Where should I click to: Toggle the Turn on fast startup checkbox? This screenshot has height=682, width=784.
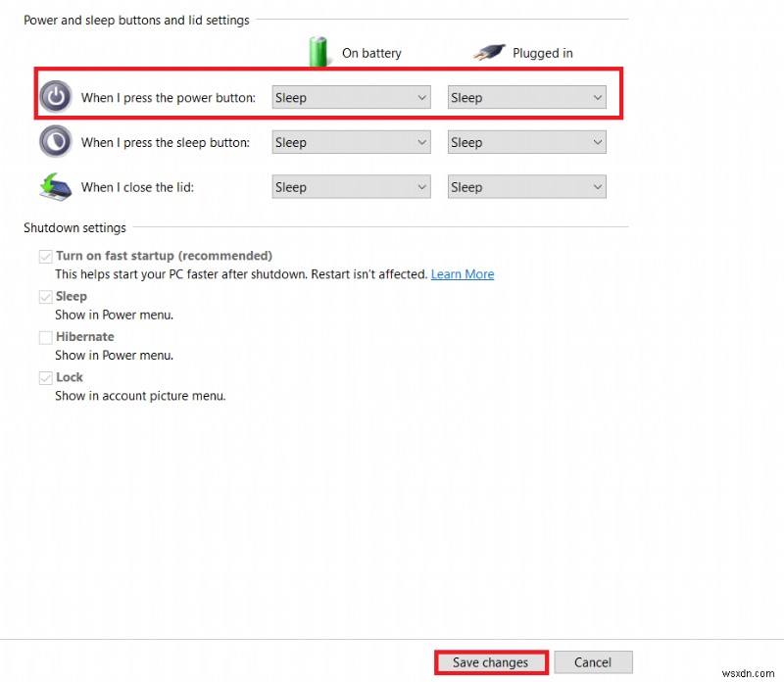(x=45, y=255)
